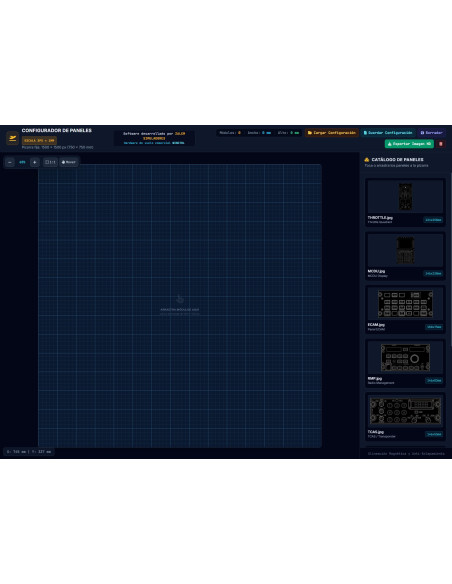
Task: Zoom out with the minus button
Action: tap(10, 162)
